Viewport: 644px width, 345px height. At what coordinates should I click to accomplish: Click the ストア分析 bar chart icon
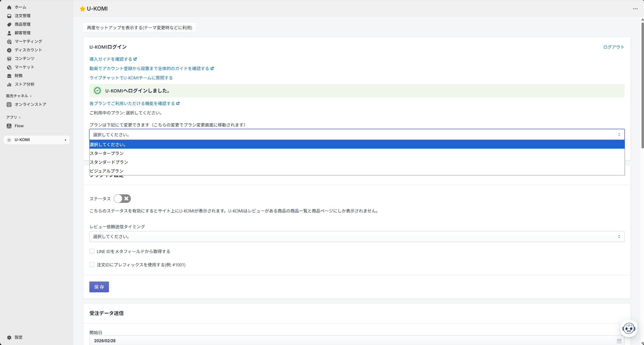(x=9, y=84)
